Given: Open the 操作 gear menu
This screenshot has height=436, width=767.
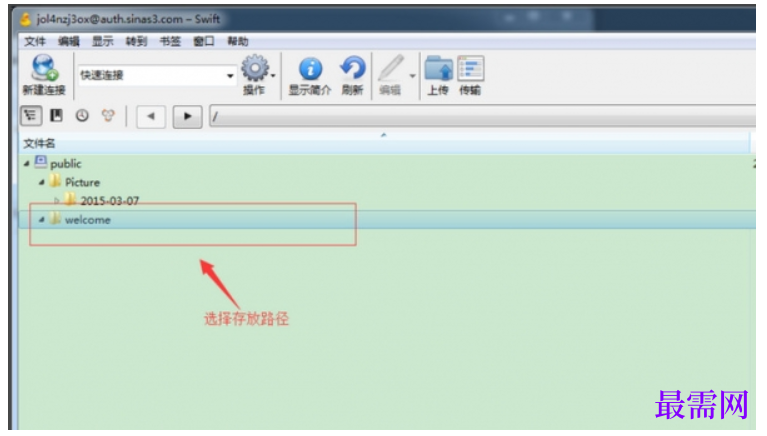Looking at the screenshot, I should pyautogui.click(x=256, y=69).
